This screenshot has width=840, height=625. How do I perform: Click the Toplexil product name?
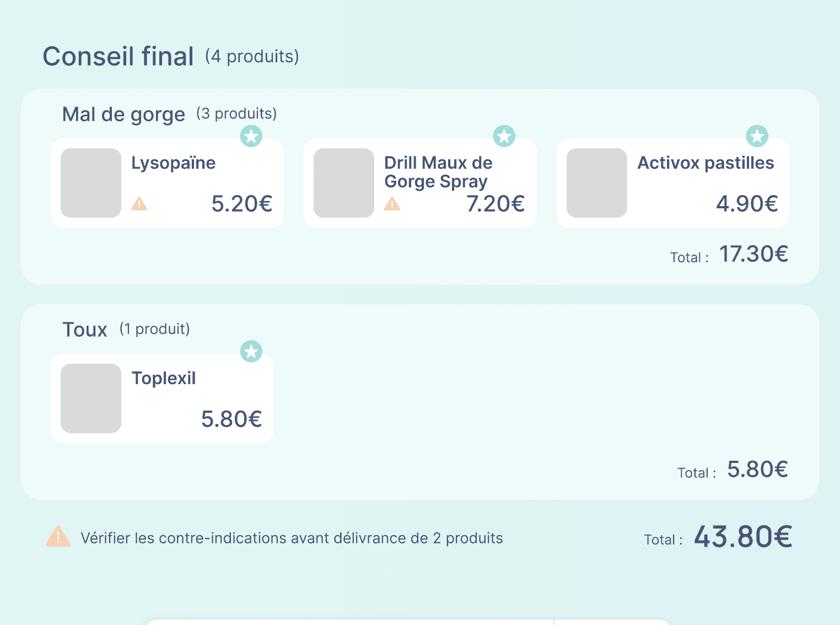(x=164, y=379)
